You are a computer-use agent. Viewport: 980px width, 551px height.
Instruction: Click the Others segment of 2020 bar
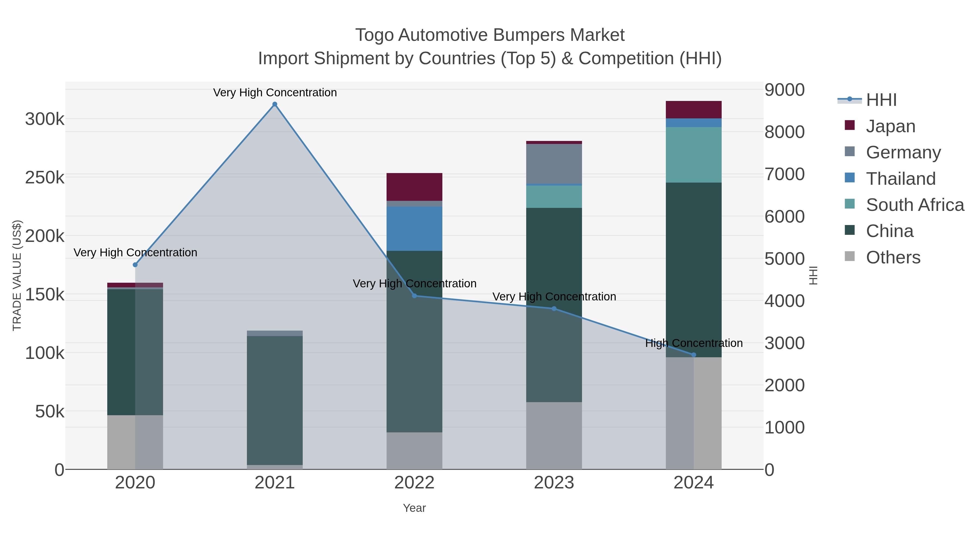(x=135, y=442)
